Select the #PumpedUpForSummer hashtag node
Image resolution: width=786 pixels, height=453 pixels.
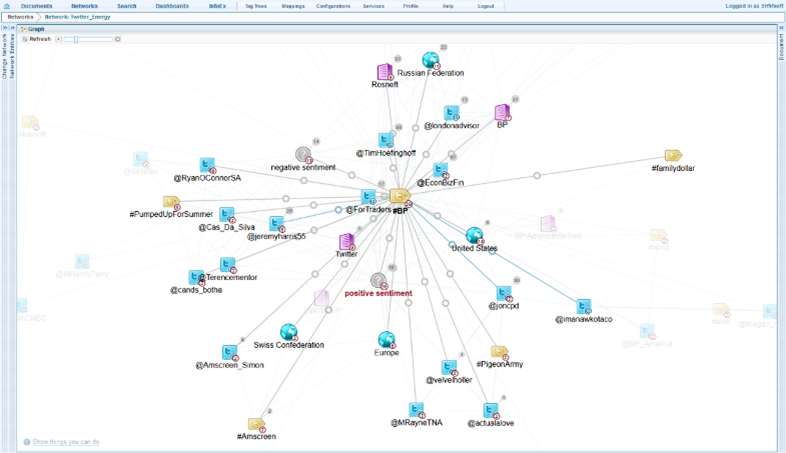click(x=171, y=202)
